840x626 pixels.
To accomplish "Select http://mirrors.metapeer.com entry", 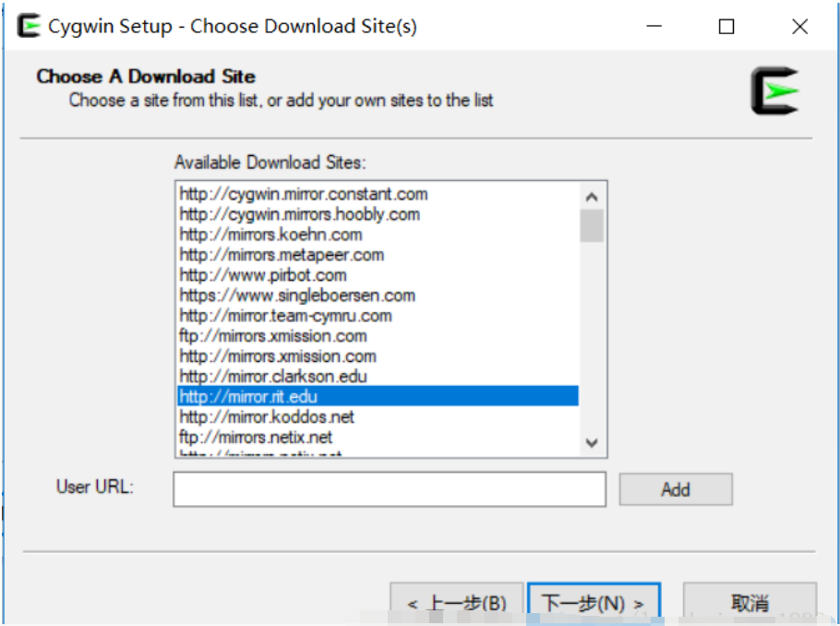I will pos(282,255).
